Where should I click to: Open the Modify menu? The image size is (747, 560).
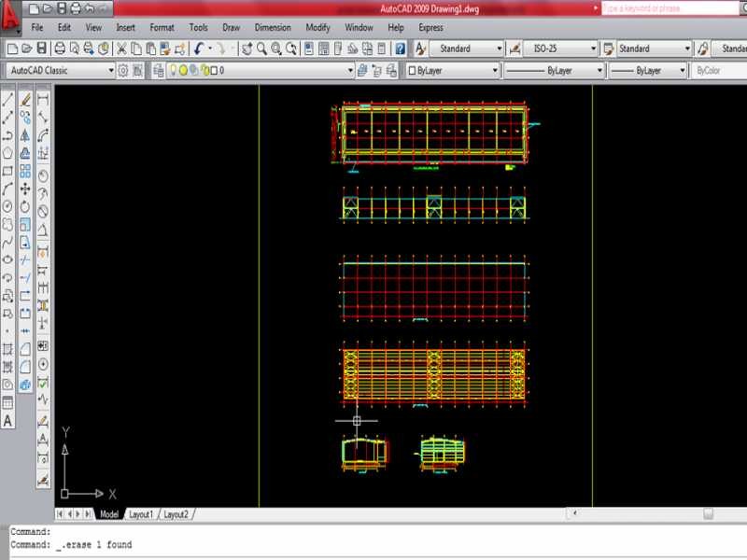pyautogui.click(x=317, y=28)
